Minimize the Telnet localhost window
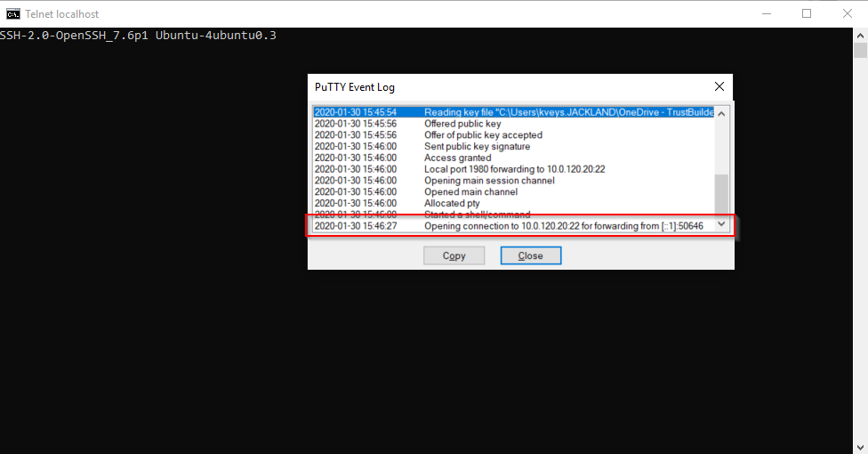Viewport: 868px width, 454px height. [765, 13]
